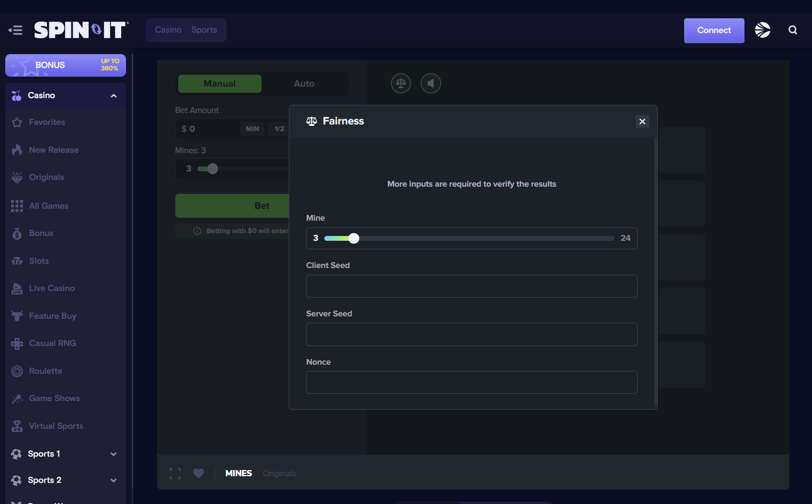Mute sound with the speaker icon
This screenshot has height=504, width=812.
pos(431,83)
